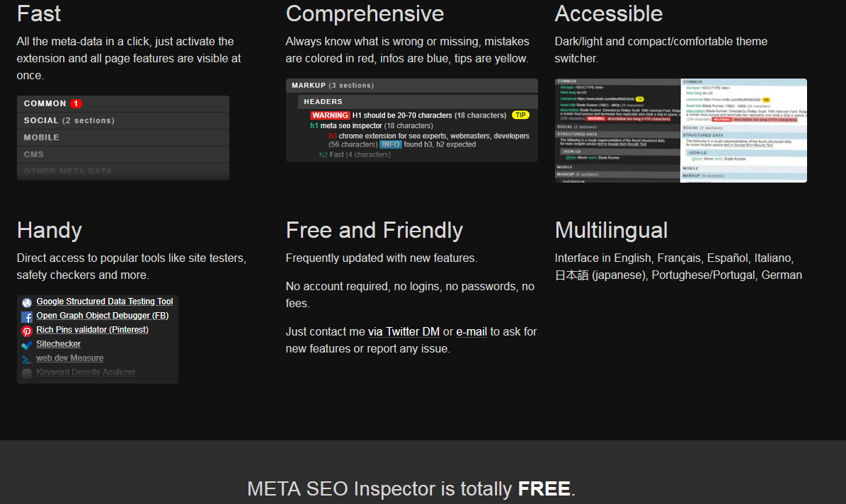Click the Handy heading
Screen dimensions: 846x504
click(50, 231)
